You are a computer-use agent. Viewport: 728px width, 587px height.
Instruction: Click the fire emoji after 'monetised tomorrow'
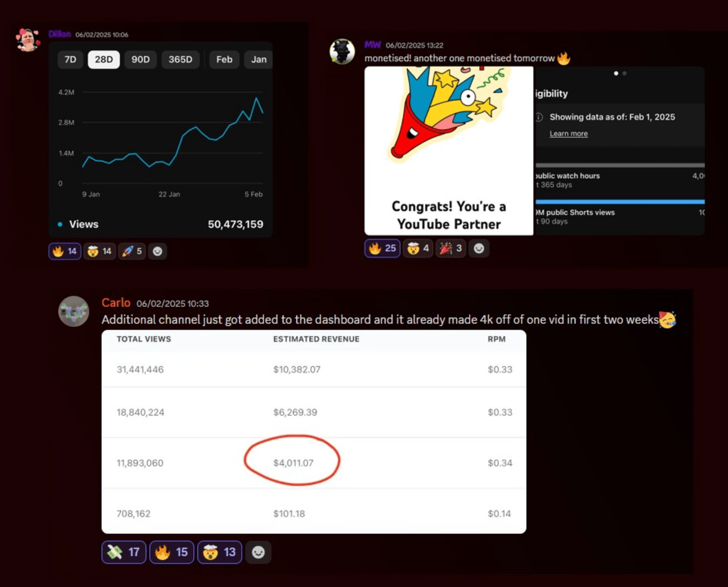[x=563, y=58]
